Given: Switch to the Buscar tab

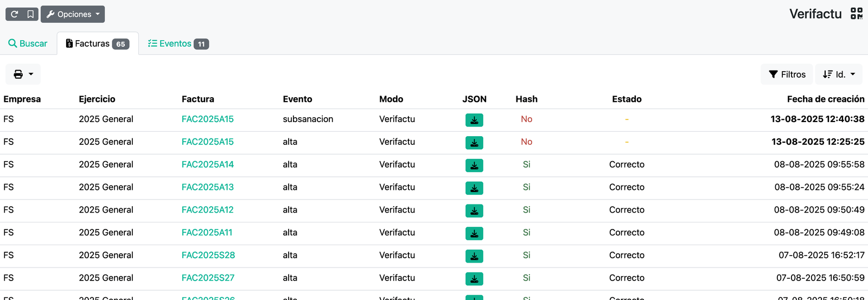Looking at the screenshot, I should pyautogui.click(x=28, y=43).
